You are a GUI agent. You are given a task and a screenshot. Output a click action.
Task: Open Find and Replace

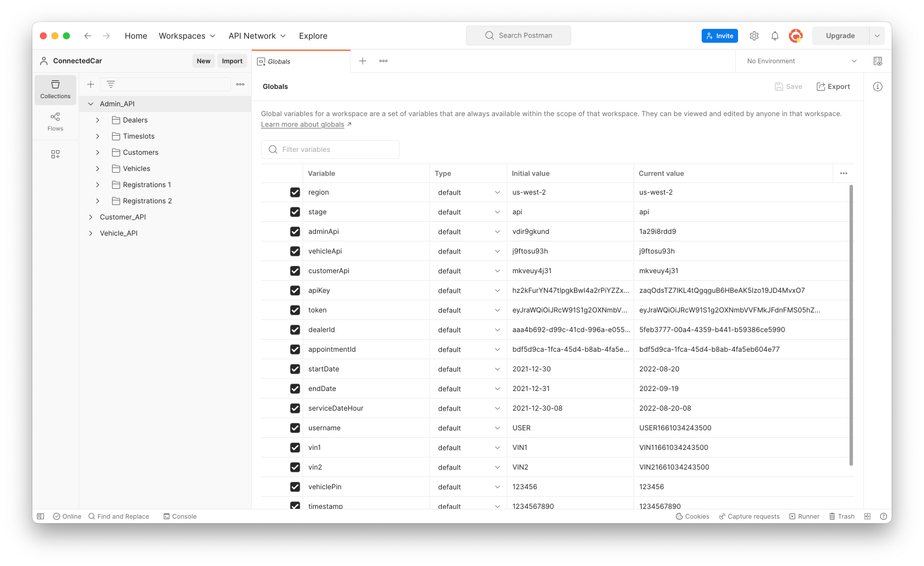119,516
